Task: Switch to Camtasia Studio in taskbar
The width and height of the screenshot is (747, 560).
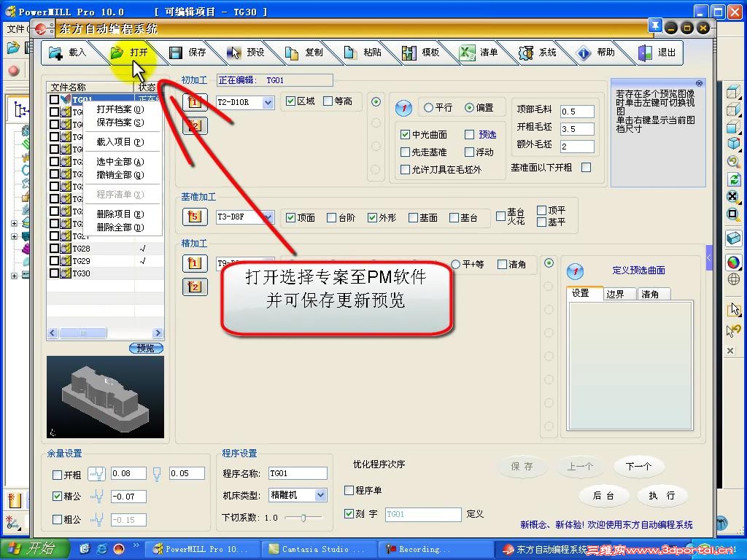Action: point(318,550)
